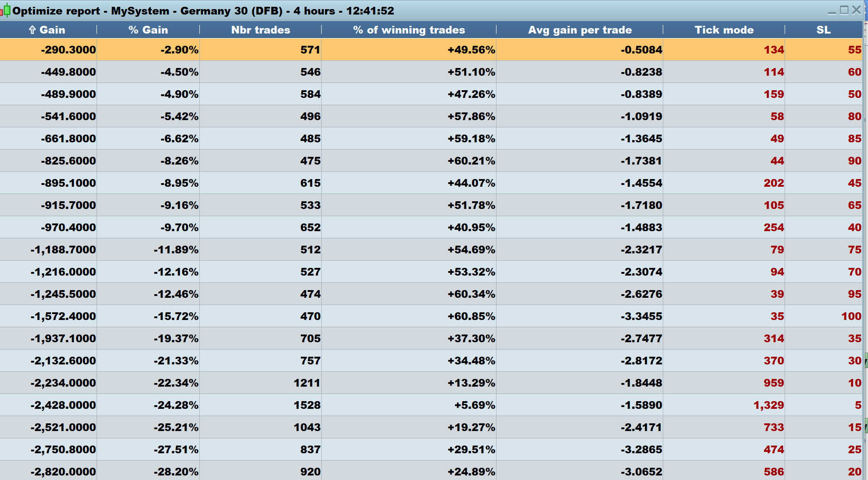Click the candlestick app icon in title bar

click(5, 10)
